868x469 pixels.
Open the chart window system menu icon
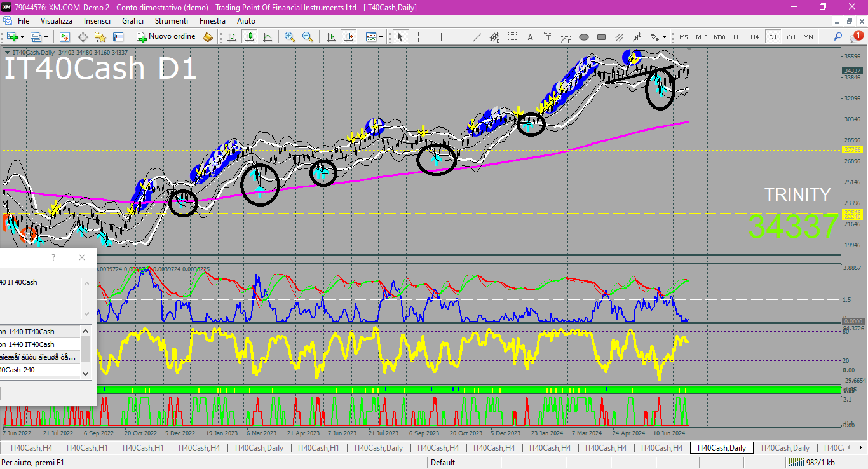(x=6, y=21)
